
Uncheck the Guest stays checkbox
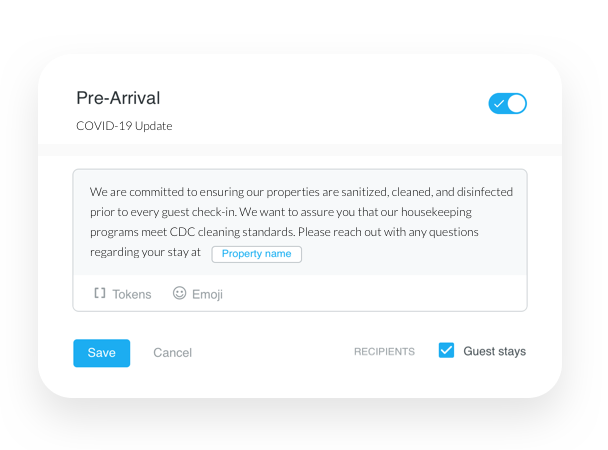pyautogui.click(x=446, y=350)
